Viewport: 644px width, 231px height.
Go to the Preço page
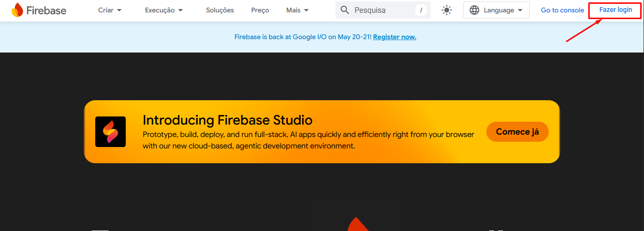tap(260, 10)
